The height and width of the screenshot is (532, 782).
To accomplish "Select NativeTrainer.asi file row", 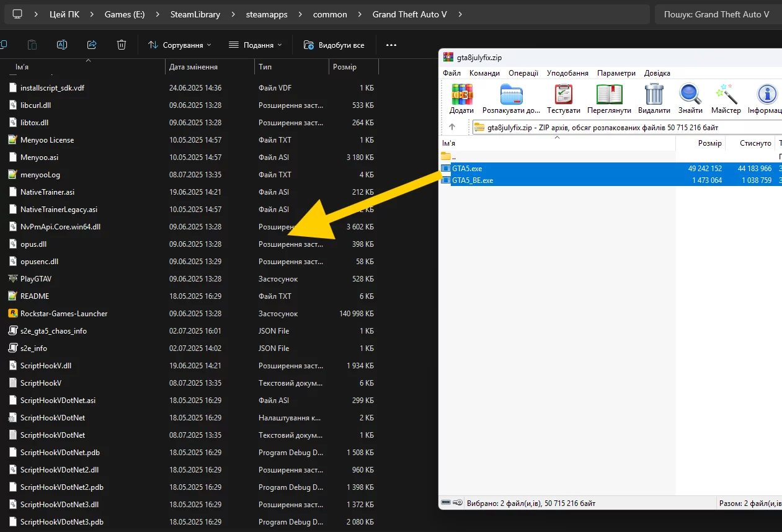I will coord(191,192).
